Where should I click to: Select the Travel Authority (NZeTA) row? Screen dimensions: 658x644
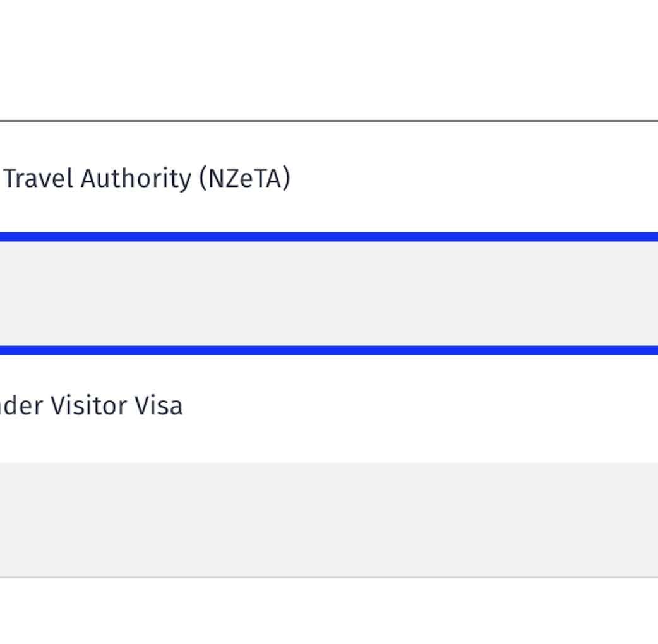pyautogui.click(x=379, y=178)
